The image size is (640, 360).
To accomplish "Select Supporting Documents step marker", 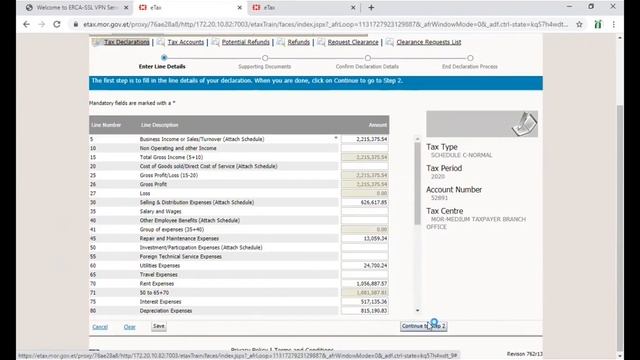I will pyautogui.click(x=265, y=58).
